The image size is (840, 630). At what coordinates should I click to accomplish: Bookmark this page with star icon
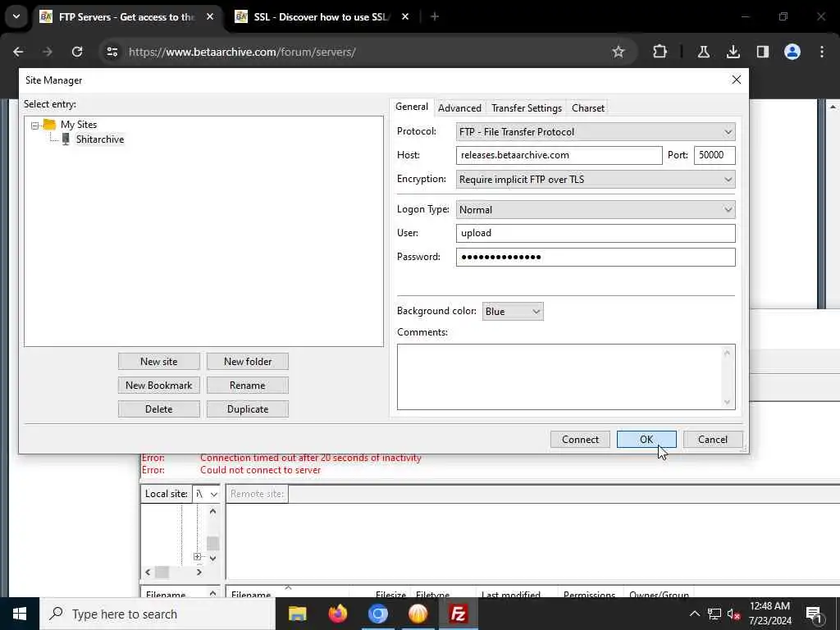pyautogui.click(x=619, y=52)
